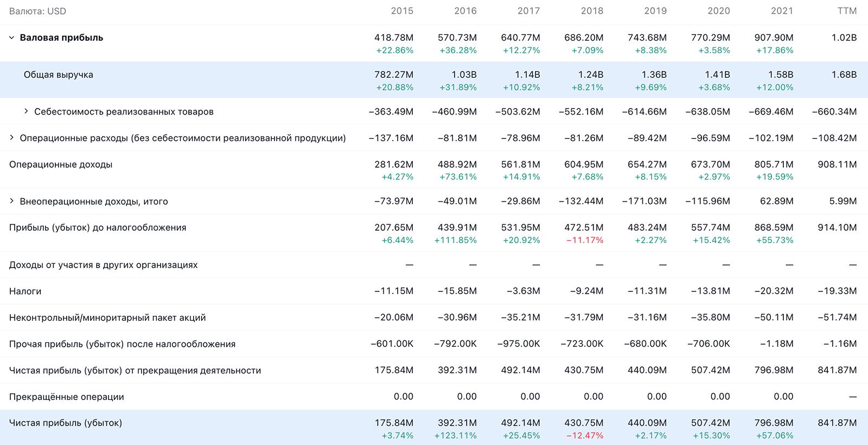The height and width of the screenshot is (445, 868).
Task: Click non-operating value −171.03M
Action: click(644, 201)
